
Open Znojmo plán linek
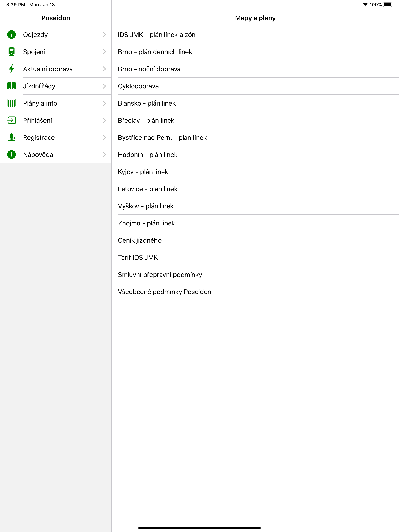click(255, 223)
